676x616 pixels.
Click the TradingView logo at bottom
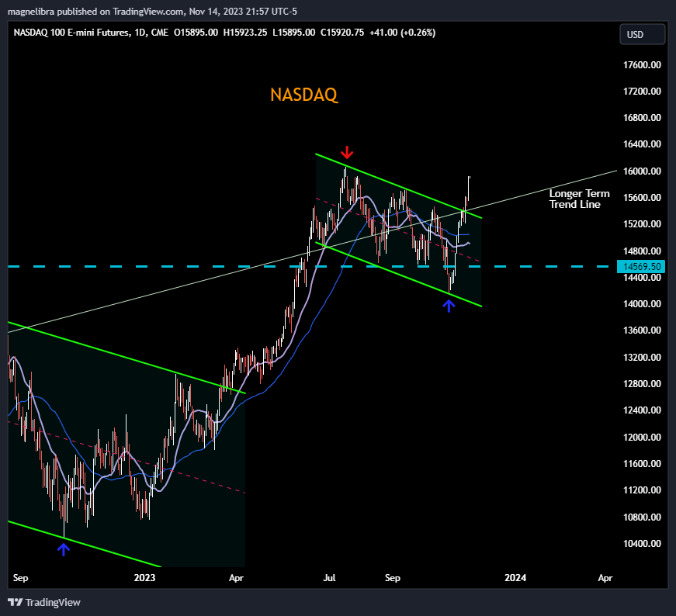point(44,602)
